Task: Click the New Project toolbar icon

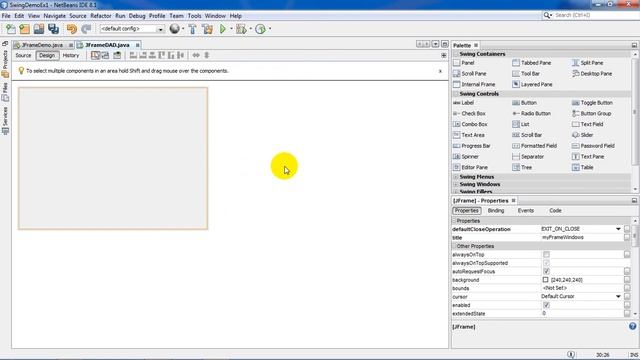Action: point(24,29)
